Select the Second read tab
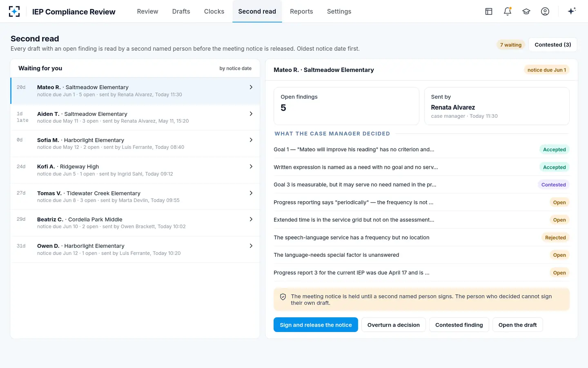The image size is (588, 368). point(257,11)
